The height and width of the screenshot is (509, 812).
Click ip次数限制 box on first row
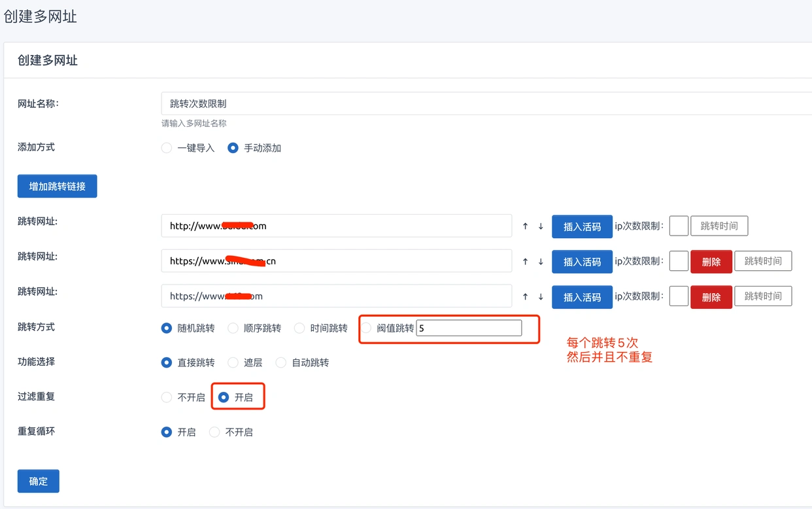(679, 226)
